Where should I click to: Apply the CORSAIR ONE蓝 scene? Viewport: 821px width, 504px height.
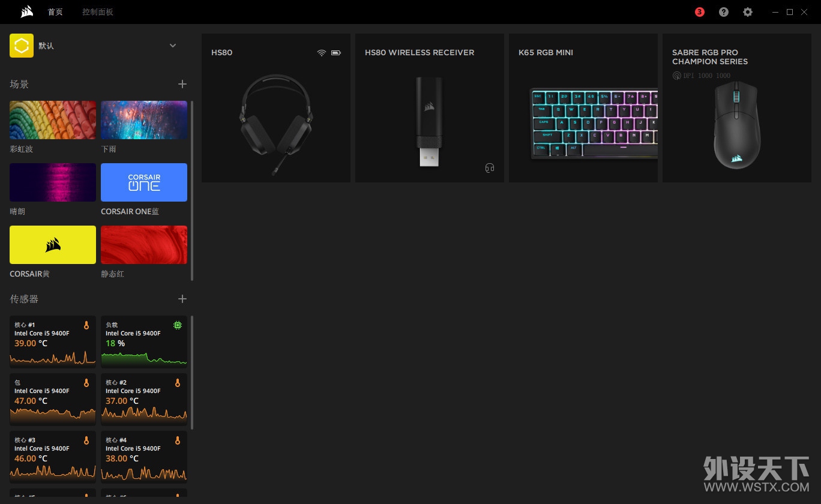(144, 182)
